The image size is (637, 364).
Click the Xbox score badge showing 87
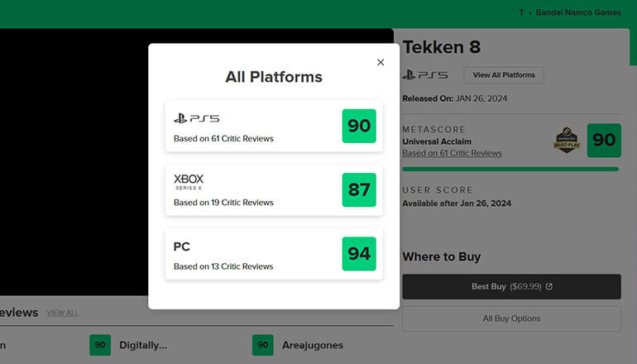click(359, 189)
